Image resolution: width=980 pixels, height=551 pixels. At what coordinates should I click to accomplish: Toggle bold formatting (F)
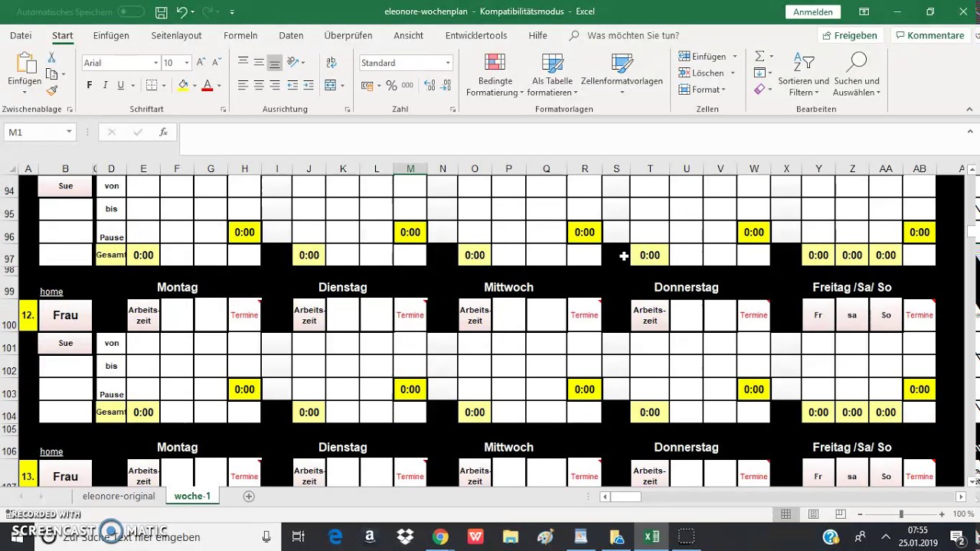coord(90,86)
